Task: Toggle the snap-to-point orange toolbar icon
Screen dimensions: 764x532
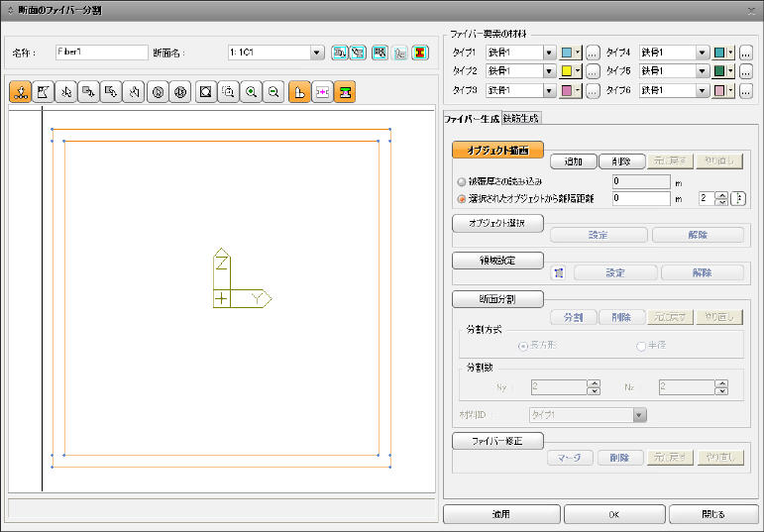Action: point(21,92)
